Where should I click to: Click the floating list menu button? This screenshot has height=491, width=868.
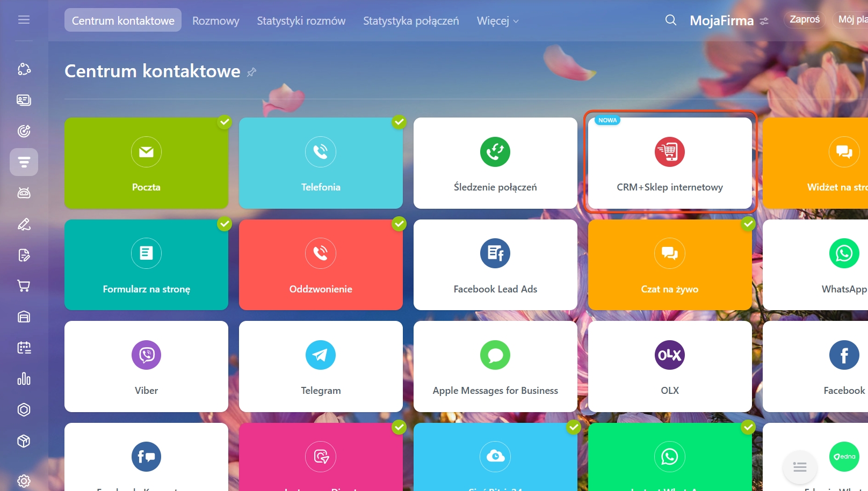coord(800,467)
